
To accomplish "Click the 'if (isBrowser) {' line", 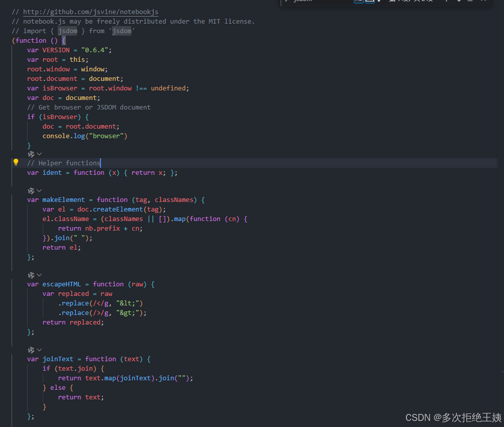I will (x=58, y=117).
